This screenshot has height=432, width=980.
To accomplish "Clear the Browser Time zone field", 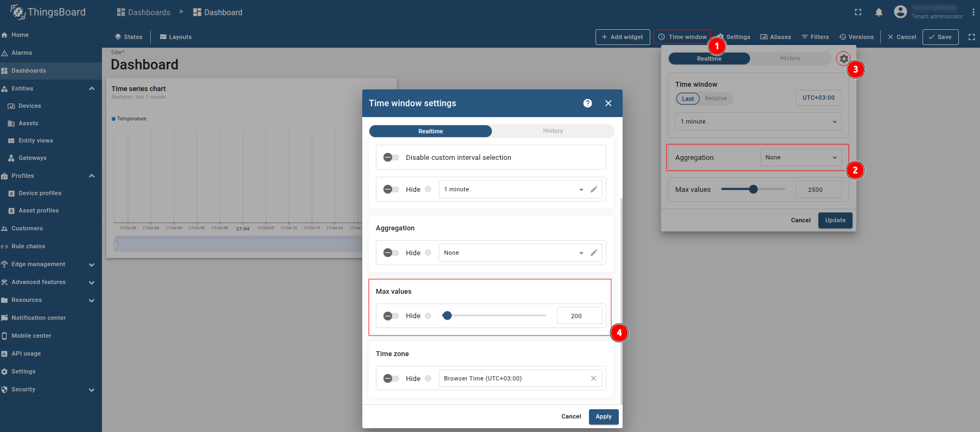I will click(593, 378).
